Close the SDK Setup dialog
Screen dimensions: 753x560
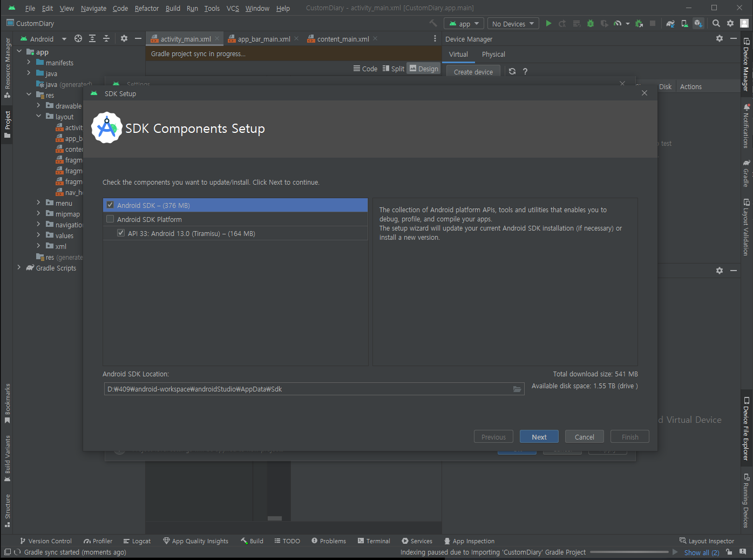click(645, 93)
